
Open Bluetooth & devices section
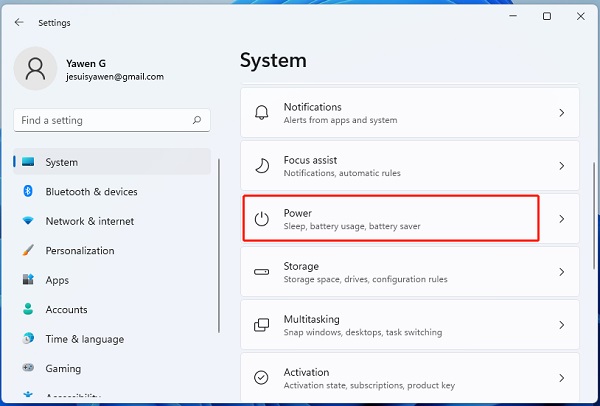pos(112,191)
